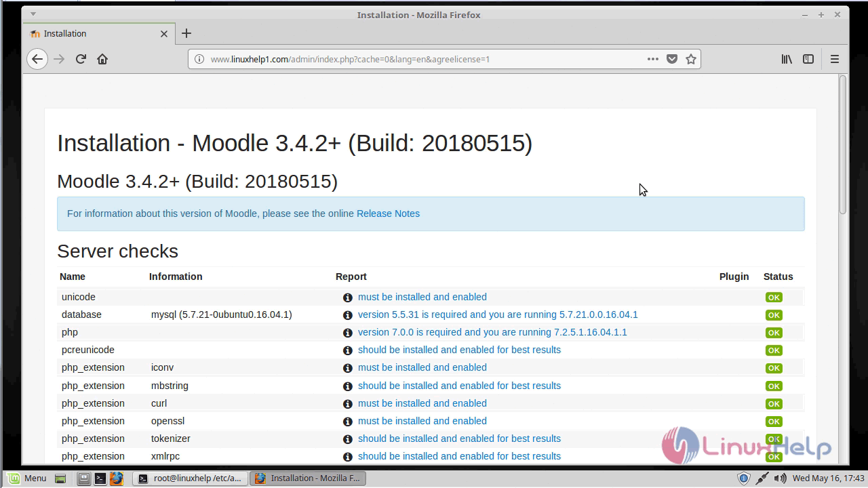Open mbstring 'should be installed' report link

coord(459,386)
